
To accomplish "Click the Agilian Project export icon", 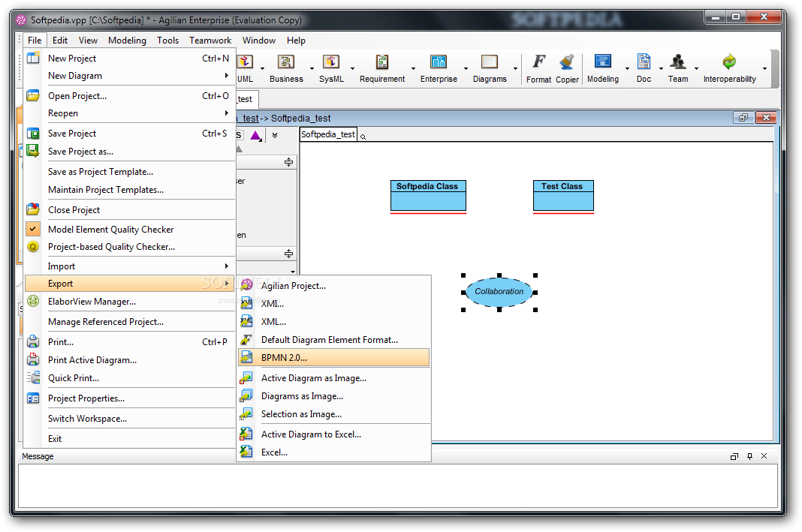I will click(x=246, y=285).
